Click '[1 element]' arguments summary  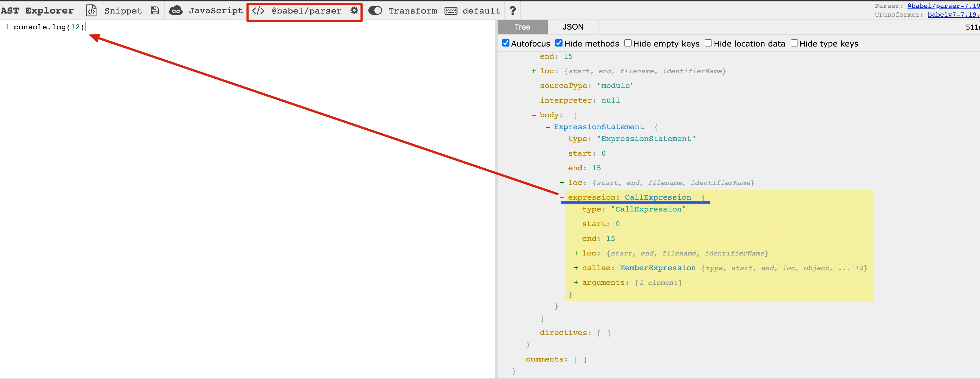click(658, 283)
